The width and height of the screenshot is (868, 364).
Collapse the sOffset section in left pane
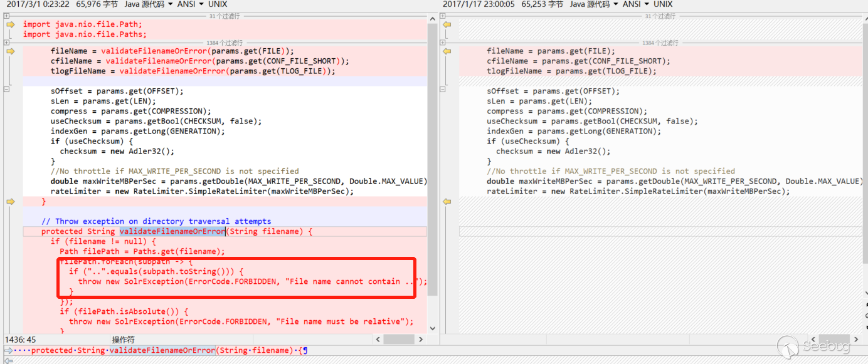click(x=6, y=90)
